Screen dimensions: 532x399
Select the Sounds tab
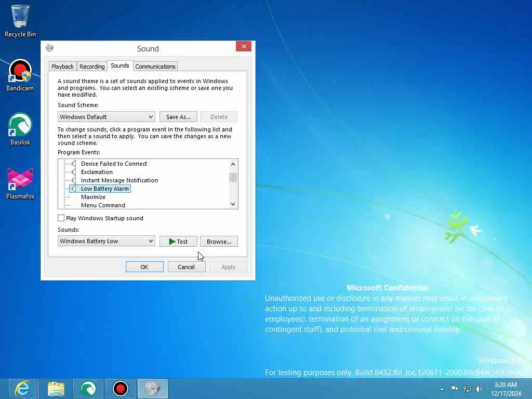tap(120, 65)
